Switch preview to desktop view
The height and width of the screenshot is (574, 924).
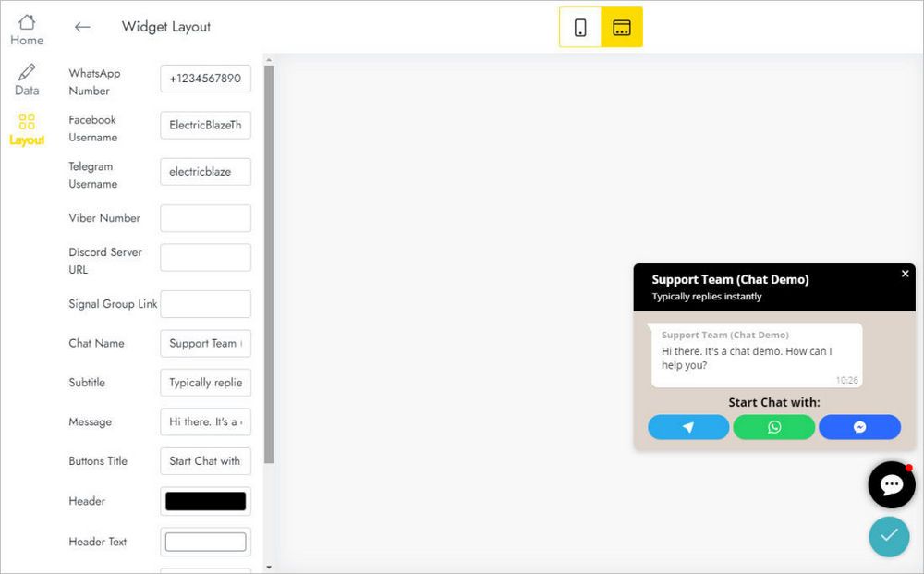[x=621, y=29]
